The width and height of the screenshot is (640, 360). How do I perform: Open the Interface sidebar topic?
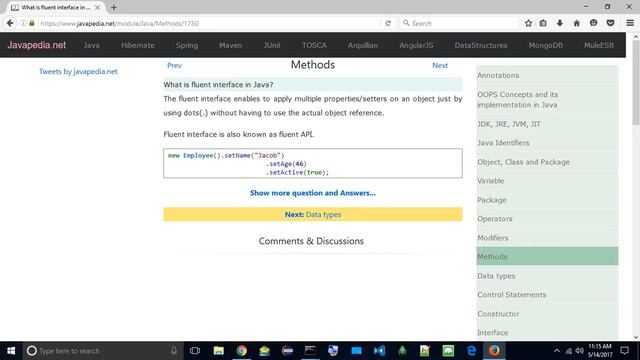tap(547, 333)
